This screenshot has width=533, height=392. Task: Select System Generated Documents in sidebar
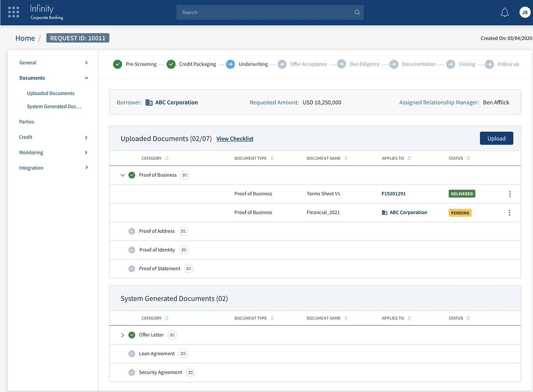pyautogui.click(x=54, y=107)
